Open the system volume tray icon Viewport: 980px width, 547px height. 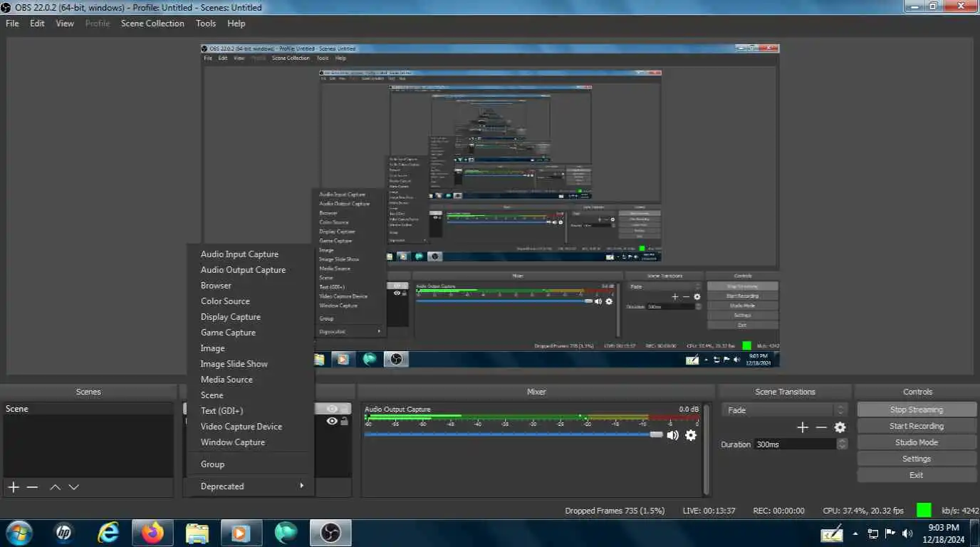click(x=907, y=533)
